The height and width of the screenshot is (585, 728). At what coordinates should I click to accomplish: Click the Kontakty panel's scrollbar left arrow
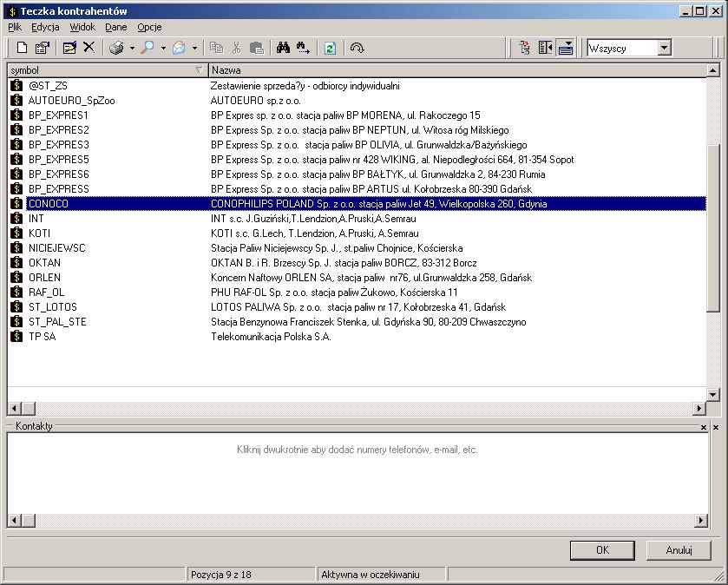tap(15, 521)
